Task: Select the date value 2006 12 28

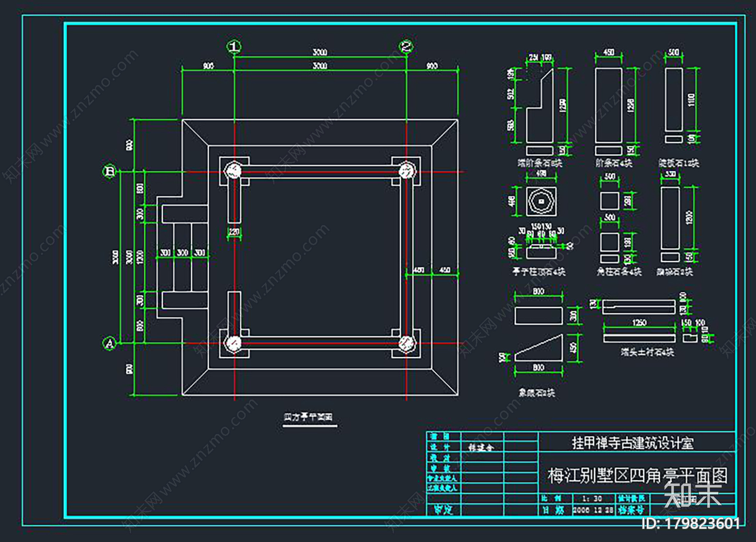Action: [x=593, y=510]
